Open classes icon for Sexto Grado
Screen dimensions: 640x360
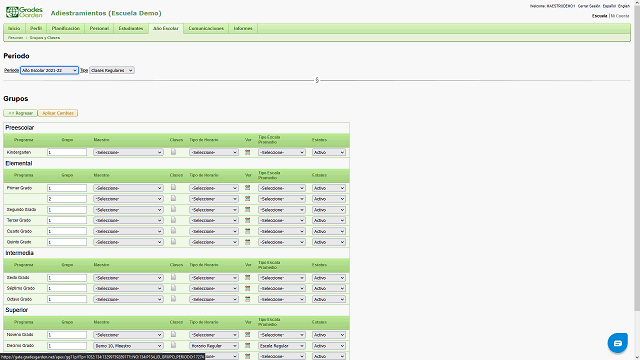[x=173, y=277]
